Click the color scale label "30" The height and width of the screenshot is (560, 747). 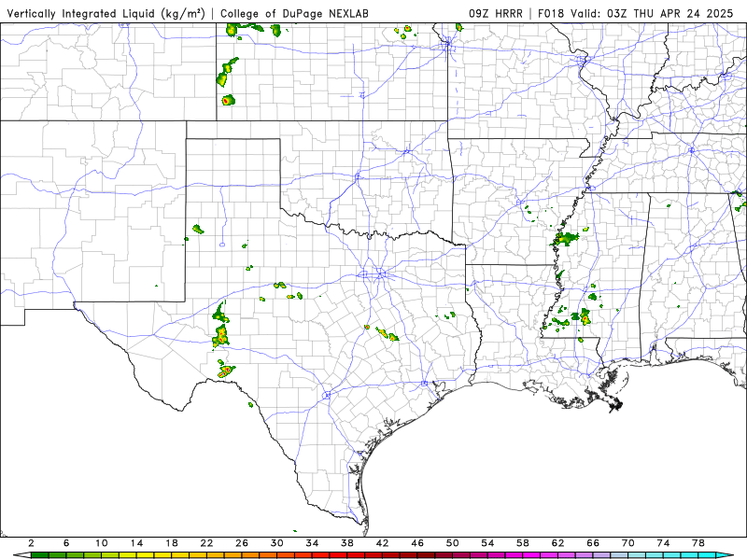(276, 543)
